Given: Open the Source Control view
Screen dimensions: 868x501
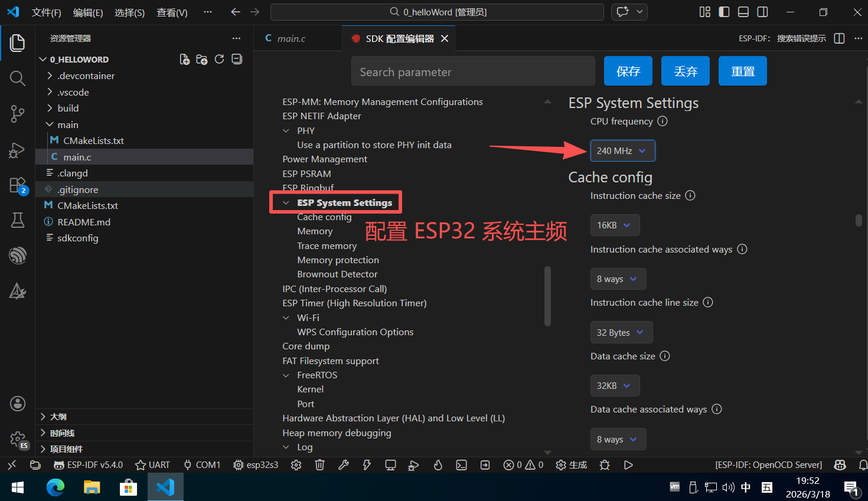Looking at the screenshot, I should pyautogui.click(x=18, y=114).
